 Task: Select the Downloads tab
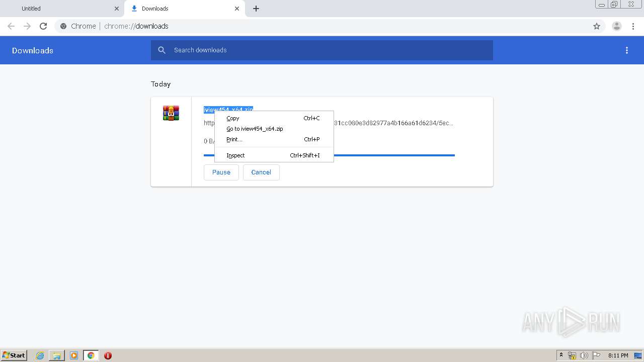coord(185,9)
